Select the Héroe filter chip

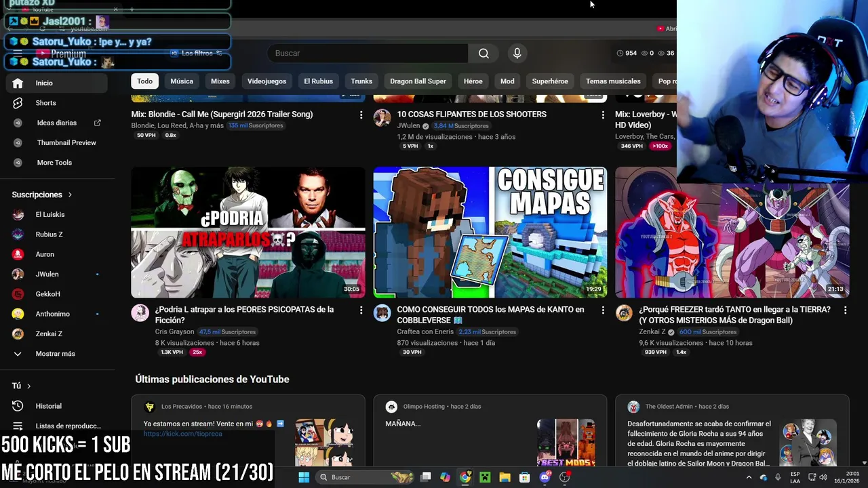pos(473,81)
